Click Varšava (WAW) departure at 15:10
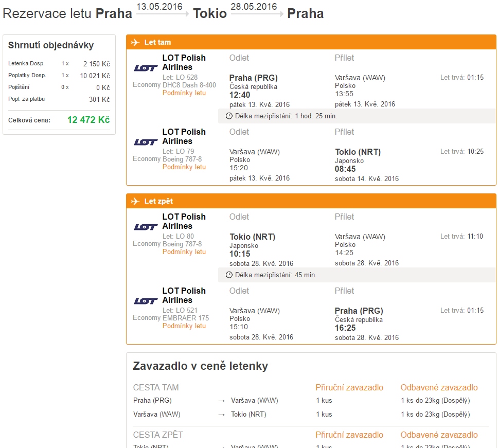Image resolution: width=498 pixels, height=448 pixels. (255, 311)
